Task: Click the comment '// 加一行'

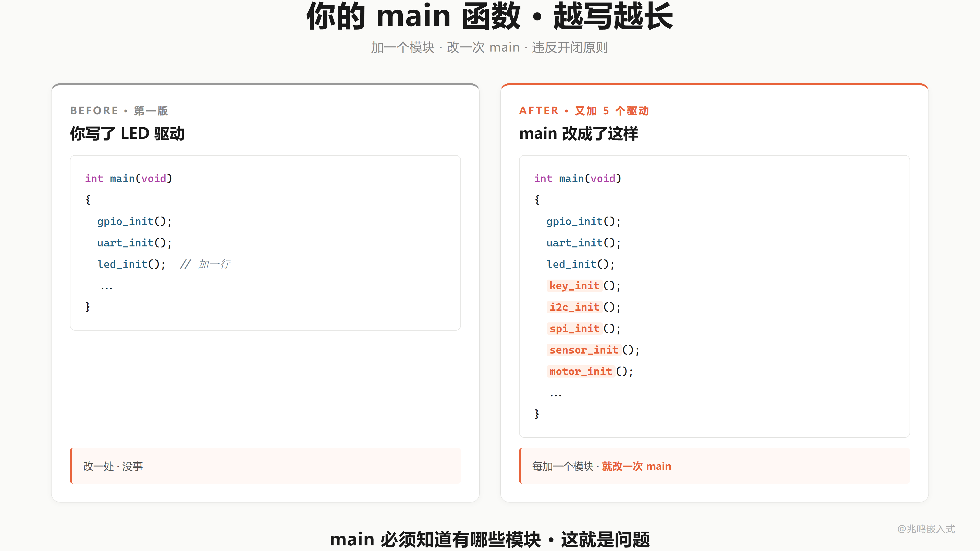Action: point(205,264)
